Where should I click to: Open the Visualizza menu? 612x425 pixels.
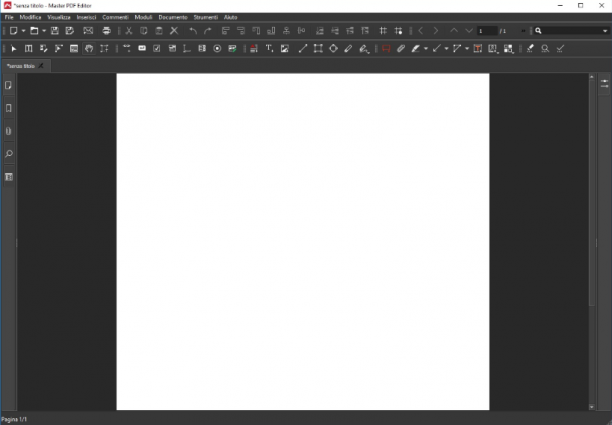(x=59, y=17)
